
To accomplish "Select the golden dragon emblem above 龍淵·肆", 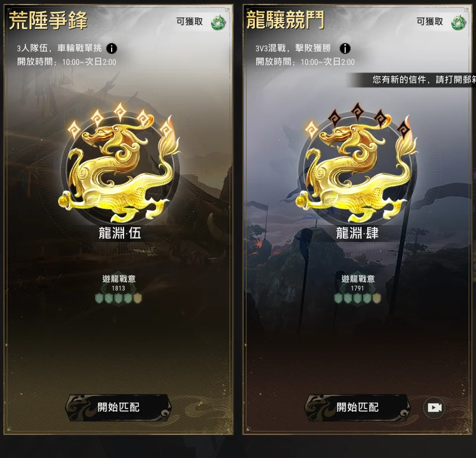I will click(x=357, y=170).
